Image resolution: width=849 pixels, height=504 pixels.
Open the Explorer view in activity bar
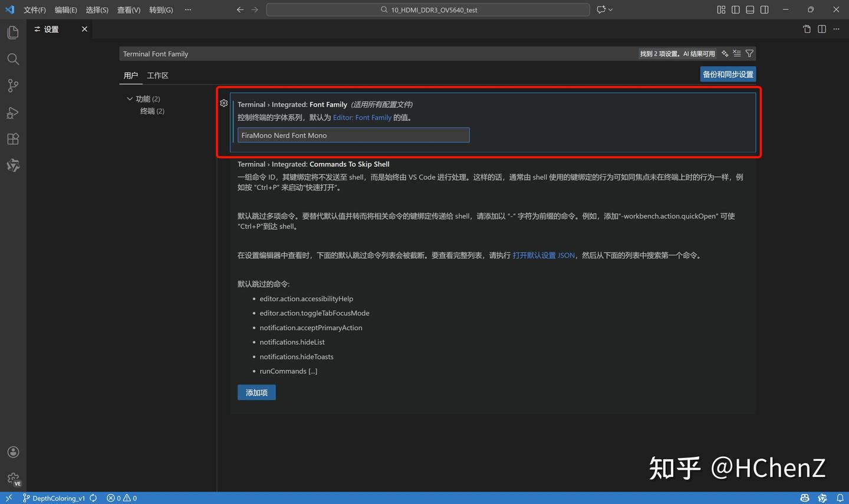[13, 32]
